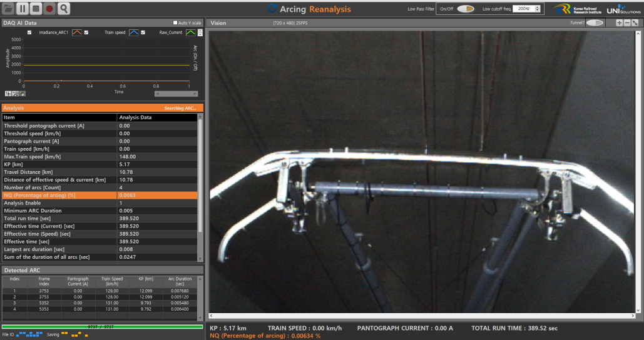Click the Korea Railroad Research Institute logo
Image resolution: width=644 pixels, height=340 pixels.
point(577,9)
